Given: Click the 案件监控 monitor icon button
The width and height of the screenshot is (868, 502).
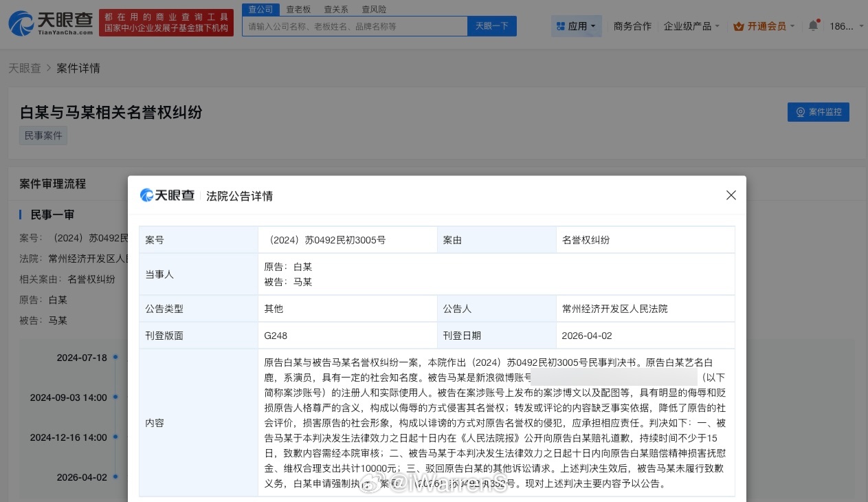Looking at the screenshot, I should point(799,111).
